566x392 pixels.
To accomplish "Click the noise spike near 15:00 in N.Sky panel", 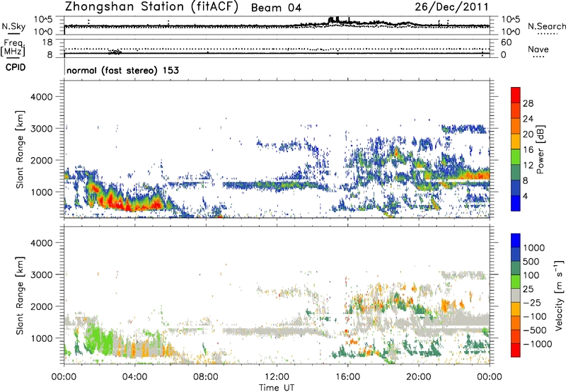I will point(333,20).
